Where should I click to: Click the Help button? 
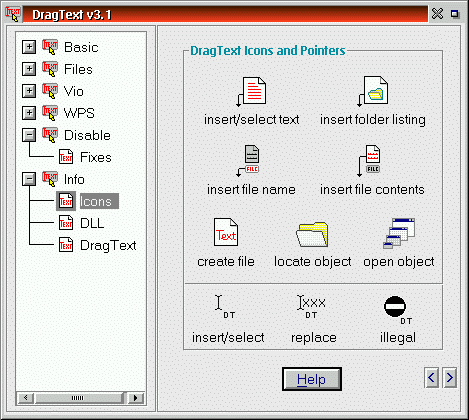pyautogui.click(x=312, y=379)
